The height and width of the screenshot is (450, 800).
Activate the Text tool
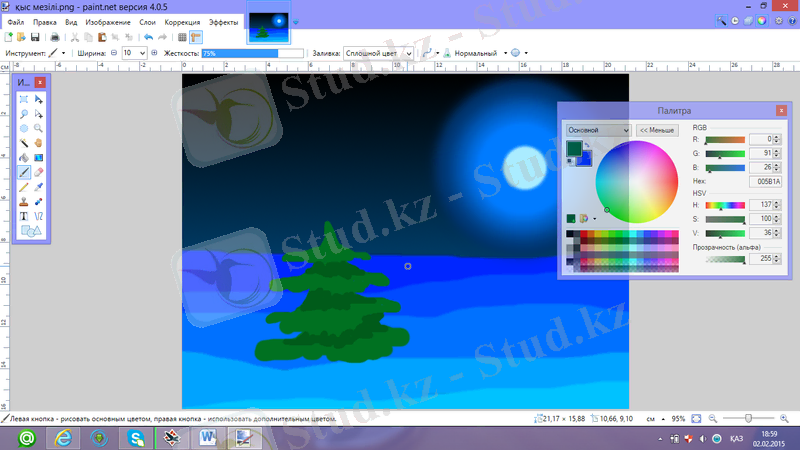(24, 215)
